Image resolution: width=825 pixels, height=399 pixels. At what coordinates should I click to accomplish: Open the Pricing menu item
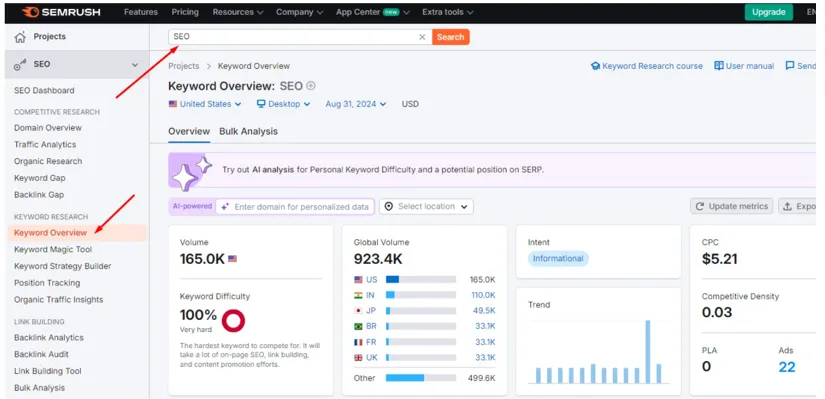pyautogui.click(x=185, y=12)
